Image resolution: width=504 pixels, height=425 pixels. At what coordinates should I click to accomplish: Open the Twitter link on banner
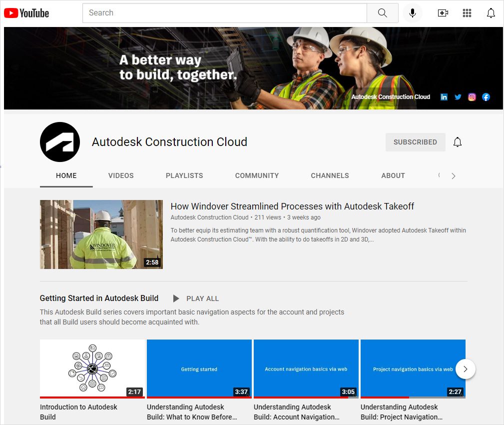458,97
